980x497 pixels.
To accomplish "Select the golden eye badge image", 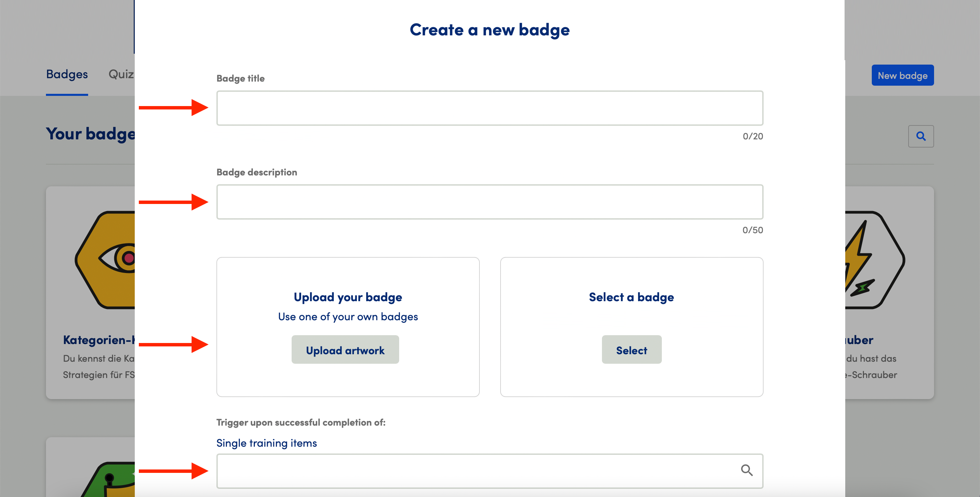I will [x=105, y=260].
